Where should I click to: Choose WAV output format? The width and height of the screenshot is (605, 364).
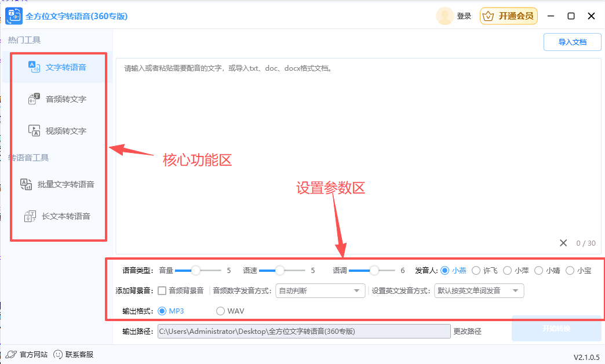coord(220,311)
